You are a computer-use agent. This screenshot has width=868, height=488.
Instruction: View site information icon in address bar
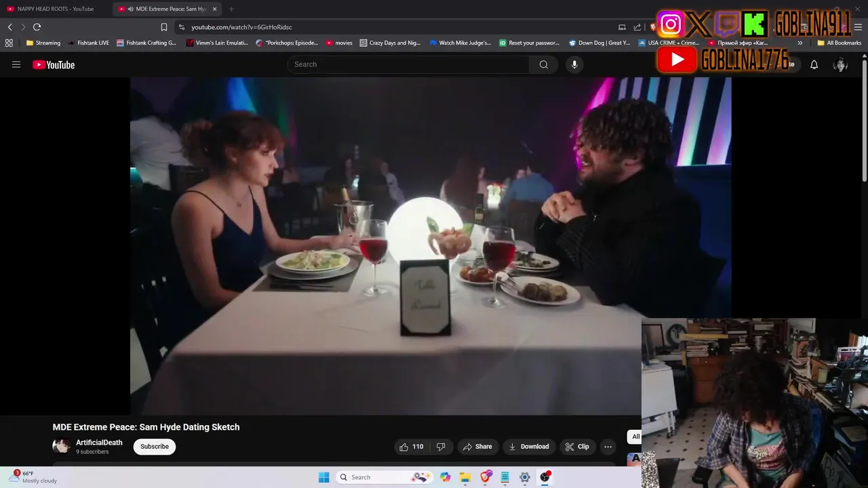(x=181, y=27)
